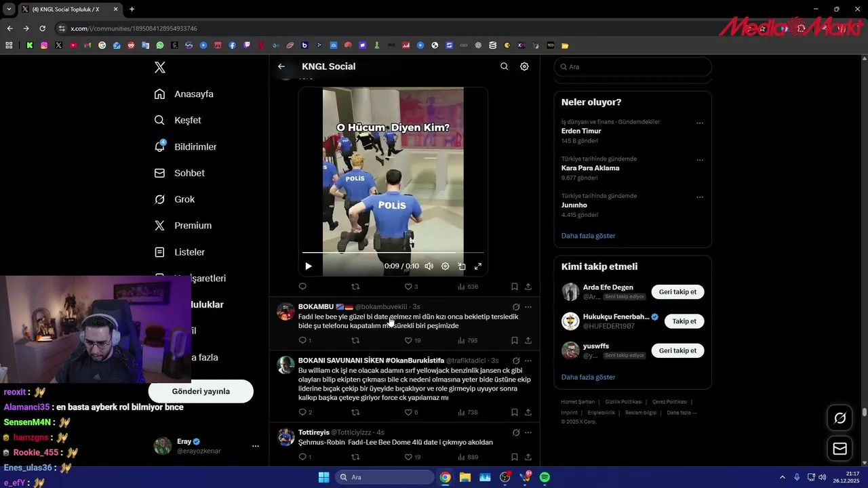868x488 pixels.
Task: Open more options for Erden Timur trend
Action: (x=700, y=123)
